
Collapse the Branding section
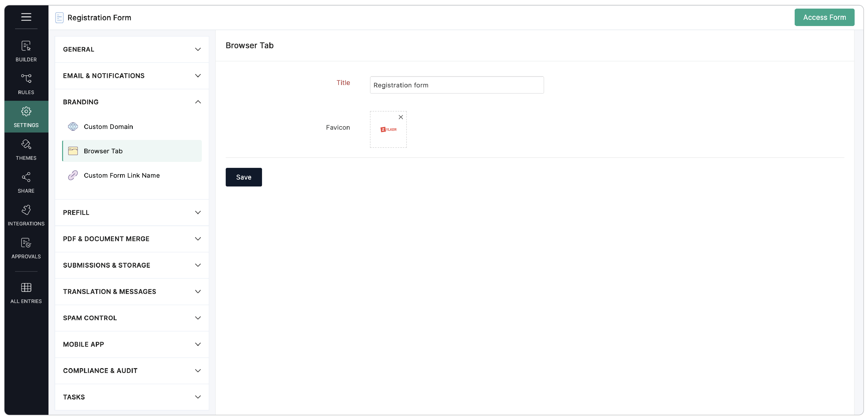pyautogui.click(x=131, y=102)
